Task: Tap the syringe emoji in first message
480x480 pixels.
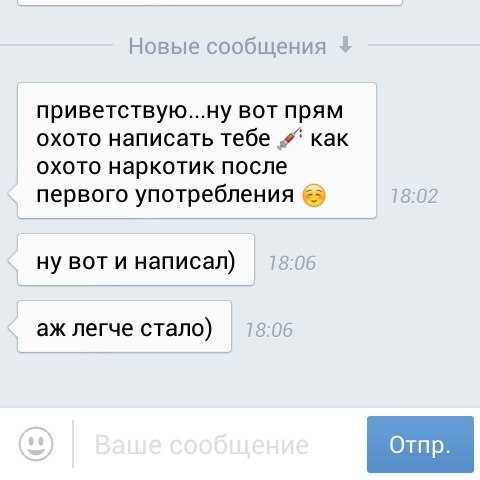Action: click(290, 138)
